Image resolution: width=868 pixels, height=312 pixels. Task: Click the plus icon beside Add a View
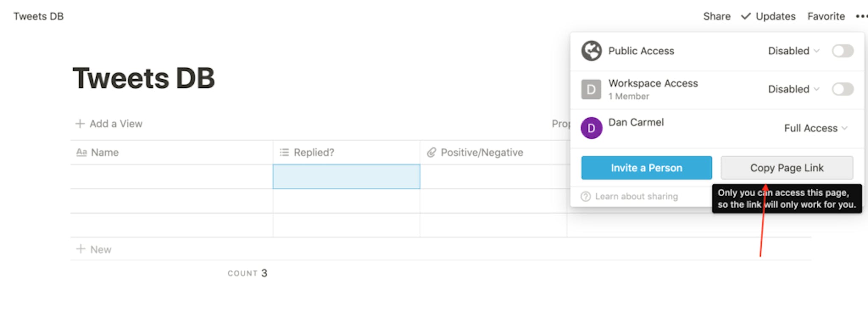coord(80,124)
